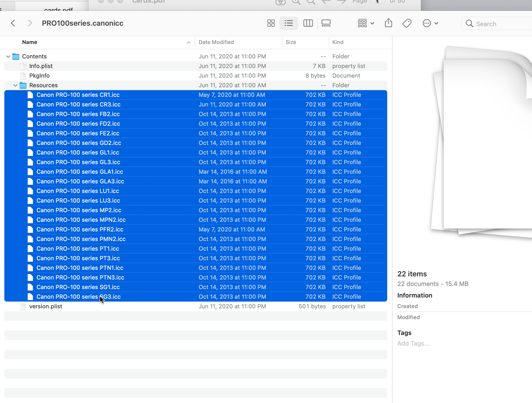Sort by Kind column header
The height and width of the screenshot is (403, 532).
338,42
